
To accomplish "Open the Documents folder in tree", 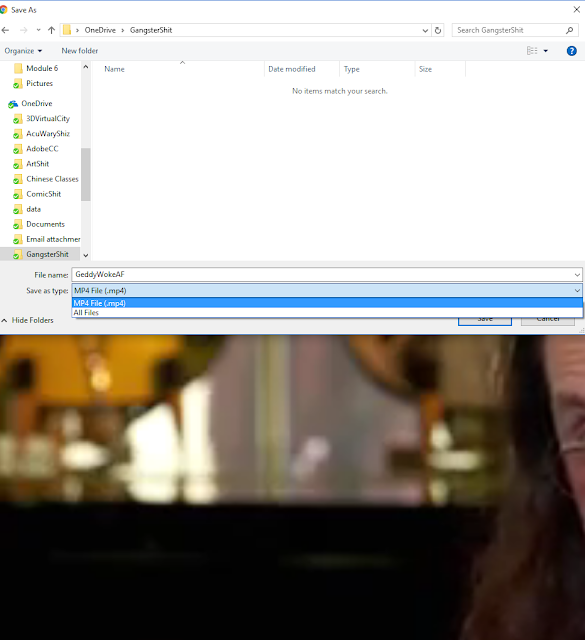I will coord(45,224).
